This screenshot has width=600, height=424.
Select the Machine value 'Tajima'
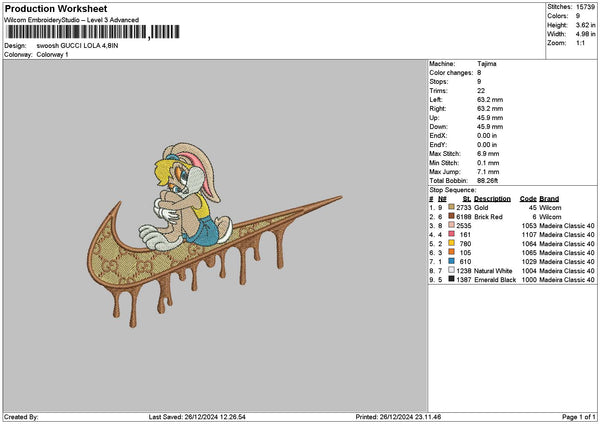pos(487,64)
